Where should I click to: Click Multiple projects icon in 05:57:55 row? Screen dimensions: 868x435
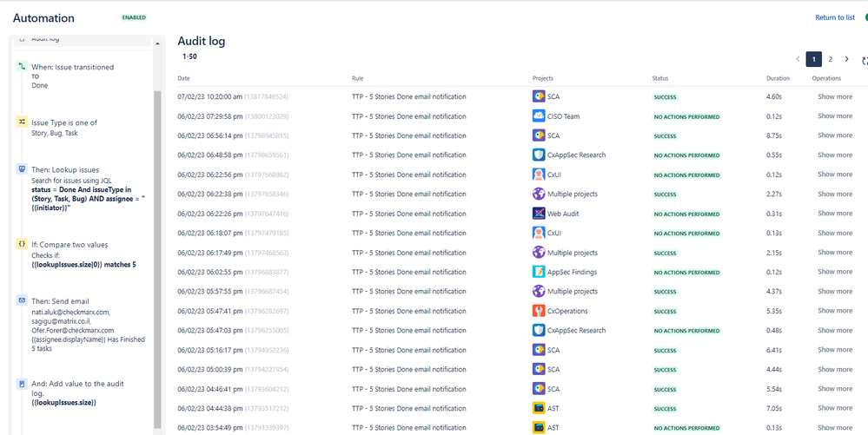(x=539, y=291)
